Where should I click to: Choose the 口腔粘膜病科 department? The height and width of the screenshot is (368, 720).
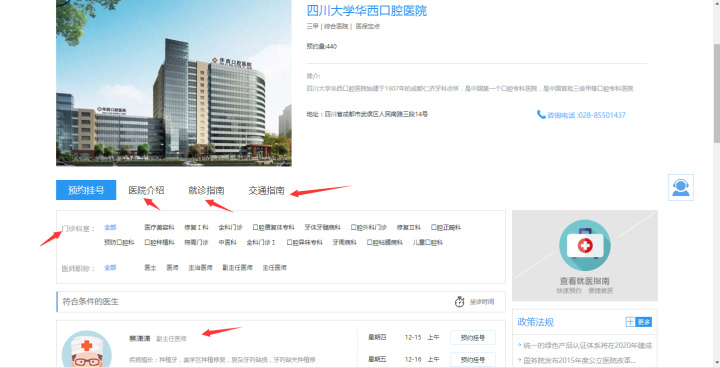coord(384,242)
